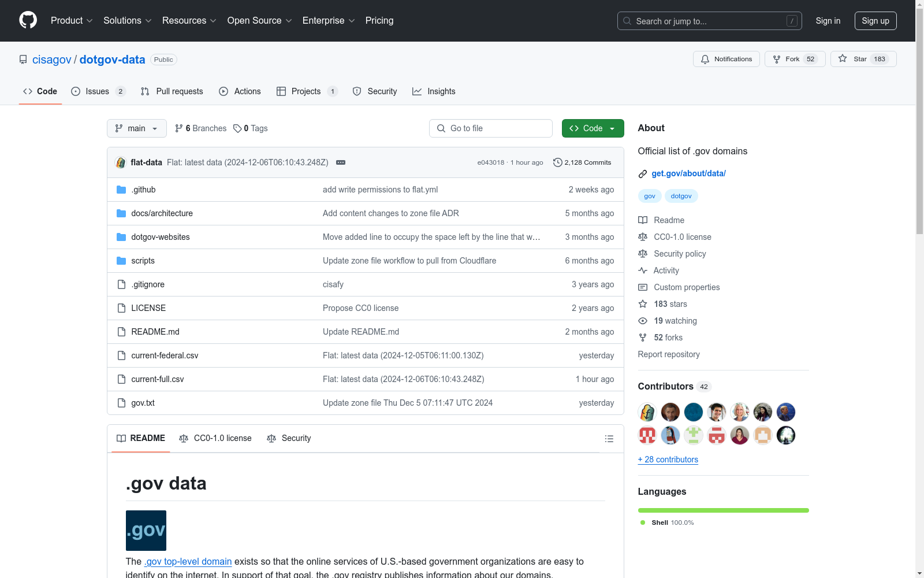The height and width of the screenshot is (578, 924).
Task: Expand the Solutions menu
Action: coord(128,21)
